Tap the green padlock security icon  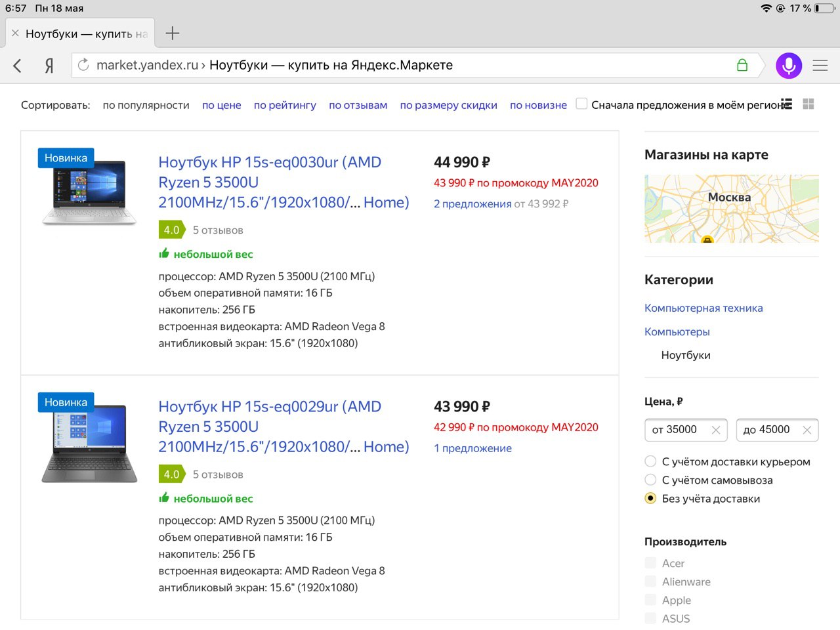[742, 65]
